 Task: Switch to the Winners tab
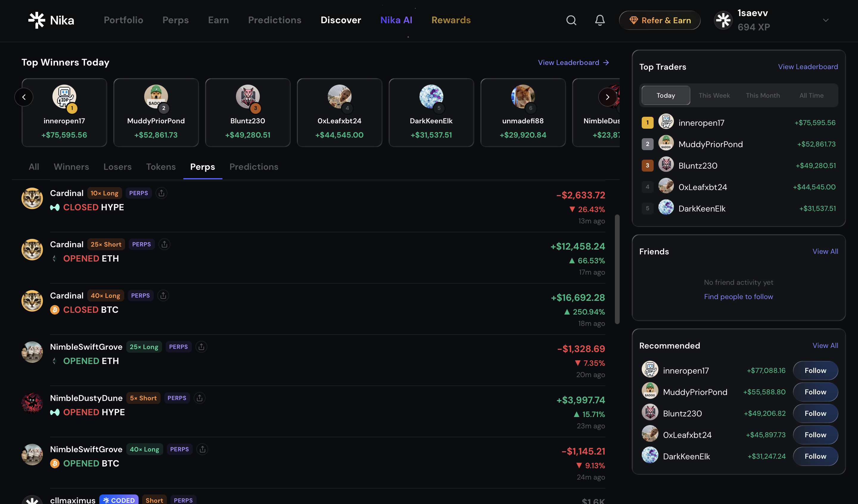tap(71, 167)
